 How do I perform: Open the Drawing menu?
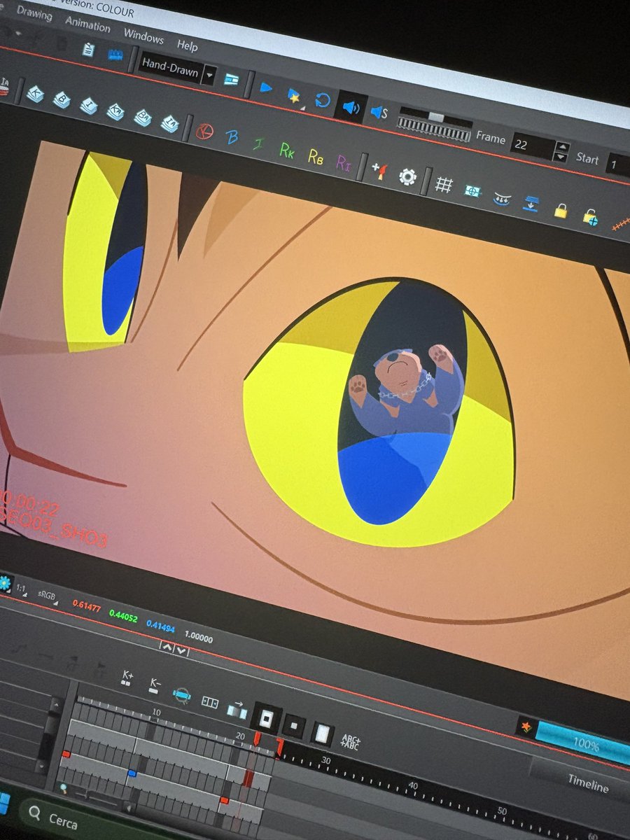tap(34, 15)
